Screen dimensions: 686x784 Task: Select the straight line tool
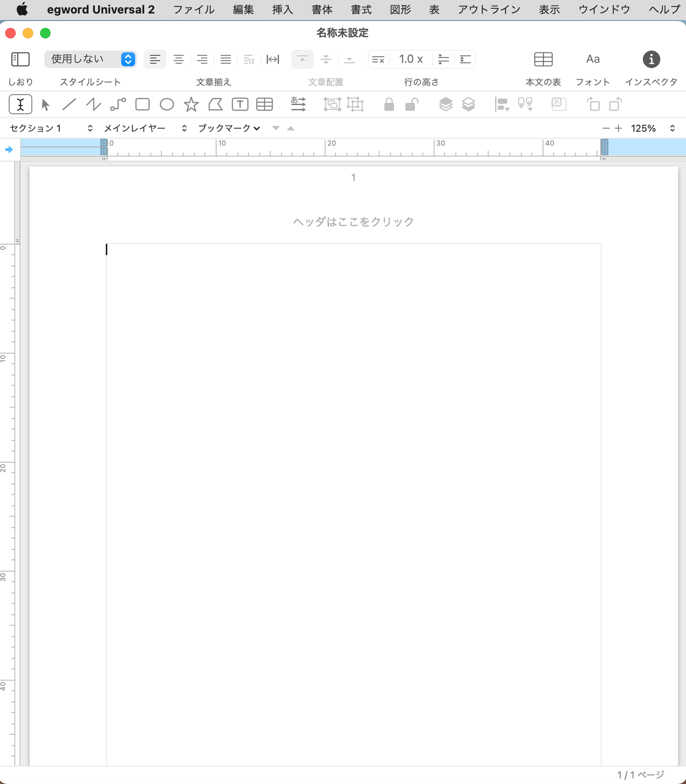coord(69,104)
